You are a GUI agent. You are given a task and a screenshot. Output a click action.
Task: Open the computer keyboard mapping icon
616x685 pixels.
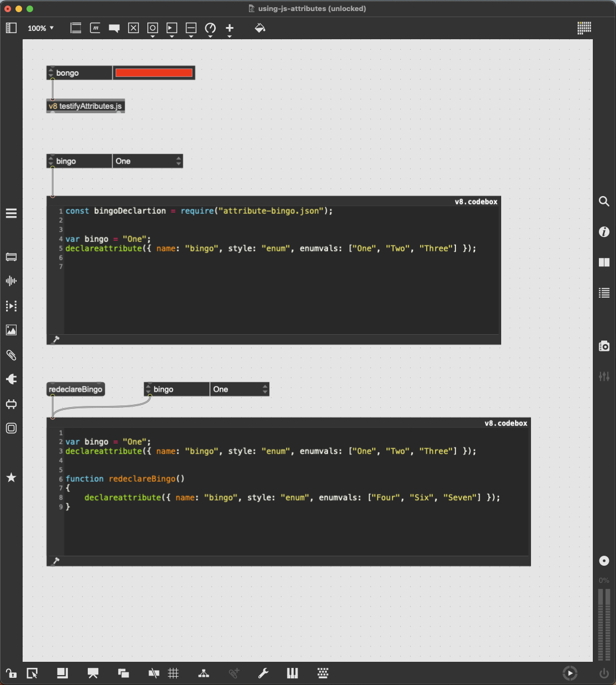pyautogui.click(x=323, y=673)
